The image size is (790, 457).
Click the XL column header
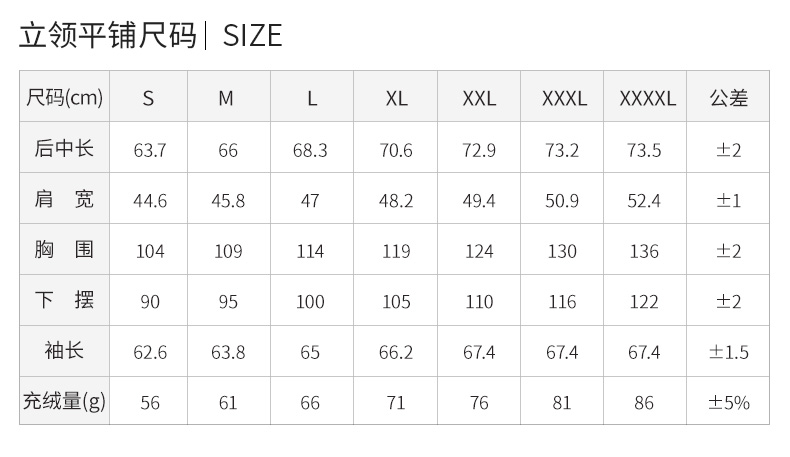(396, 96)
